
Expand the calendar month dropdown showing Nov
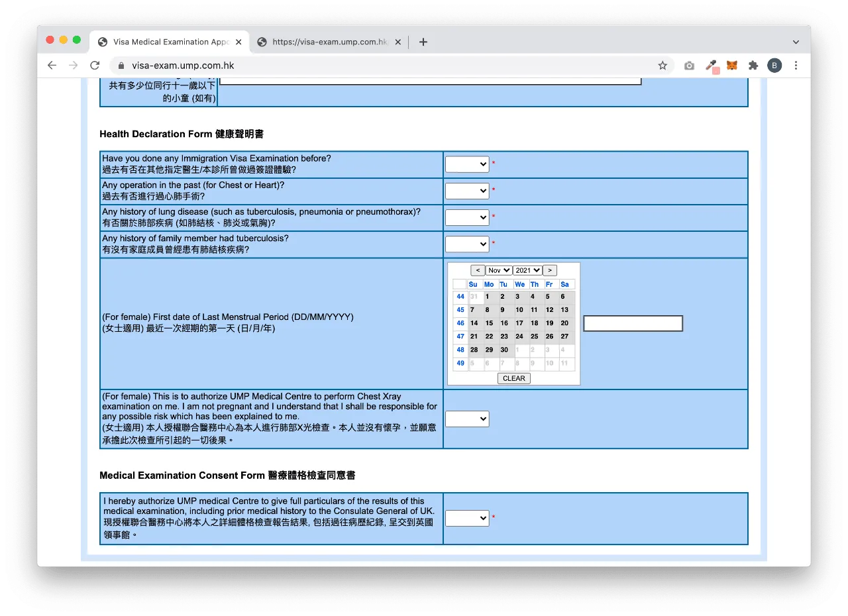click(x=499, y=270)
